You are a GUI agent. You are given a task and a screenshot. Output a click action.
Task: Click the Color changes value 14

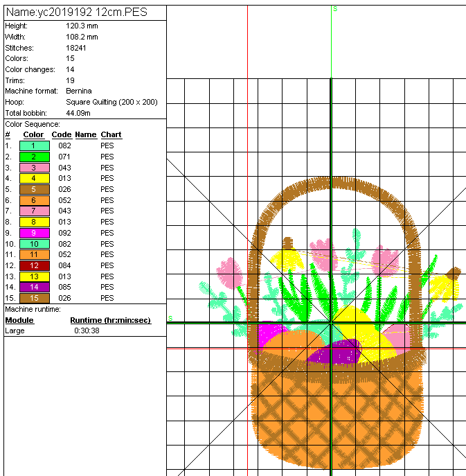(70, 69)
